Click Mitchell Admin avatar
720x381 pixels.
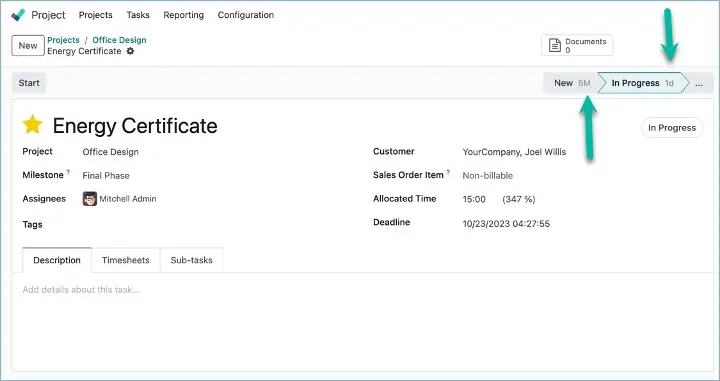coord(90,199)
